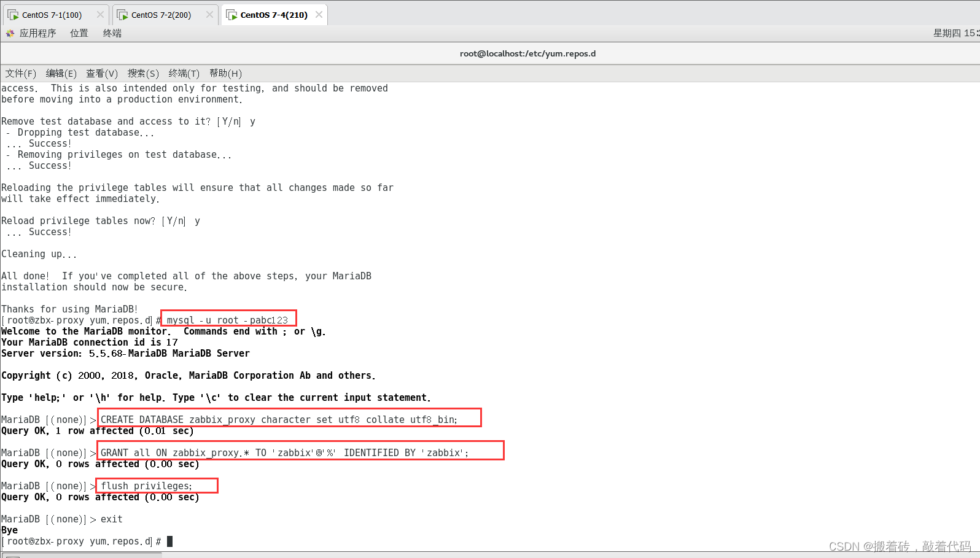This screenshot has height=558, width=980.
Task: Open the 查看(V) menu
Action: 102,74
